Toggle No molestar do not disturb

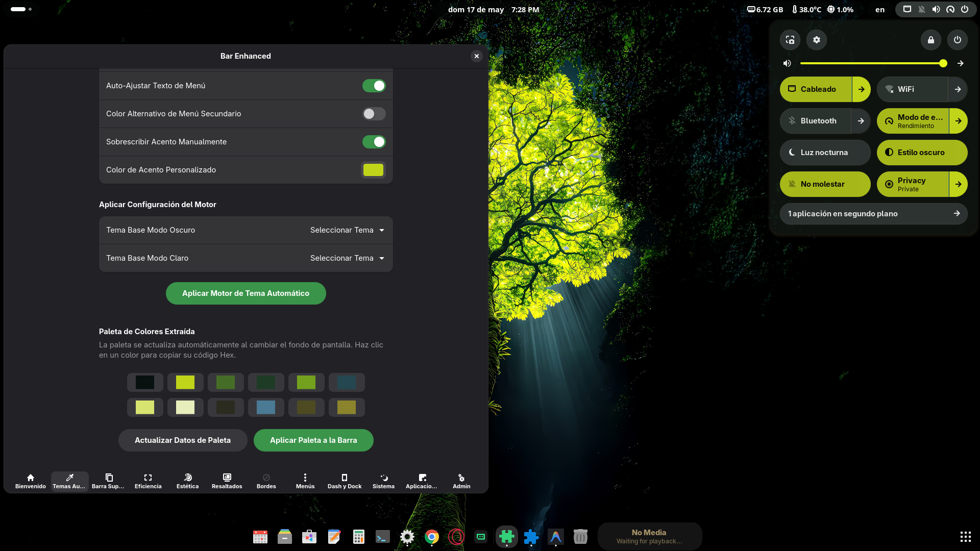(825, 184)
